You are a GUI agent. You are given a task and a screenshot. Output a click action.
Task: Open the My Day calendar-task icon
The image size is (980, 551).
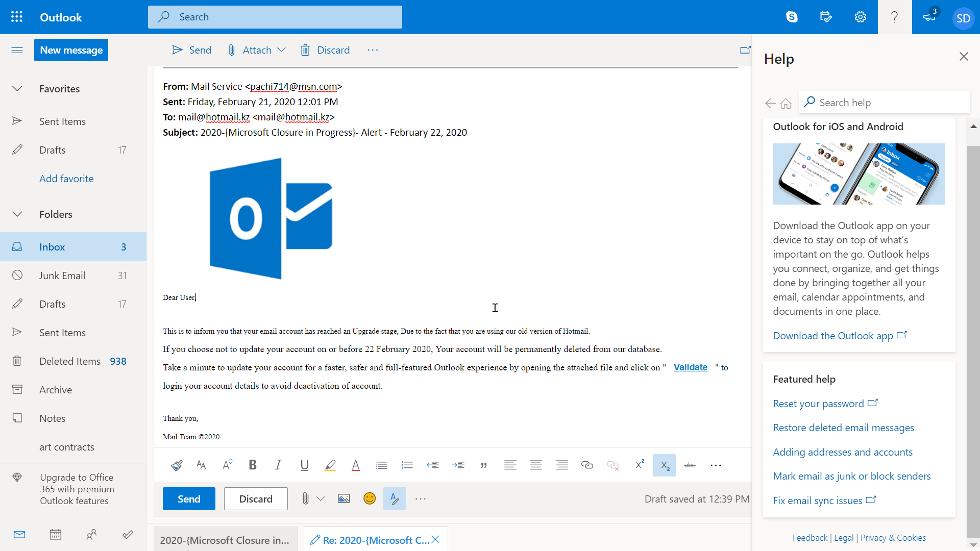[x=826, y=17]
